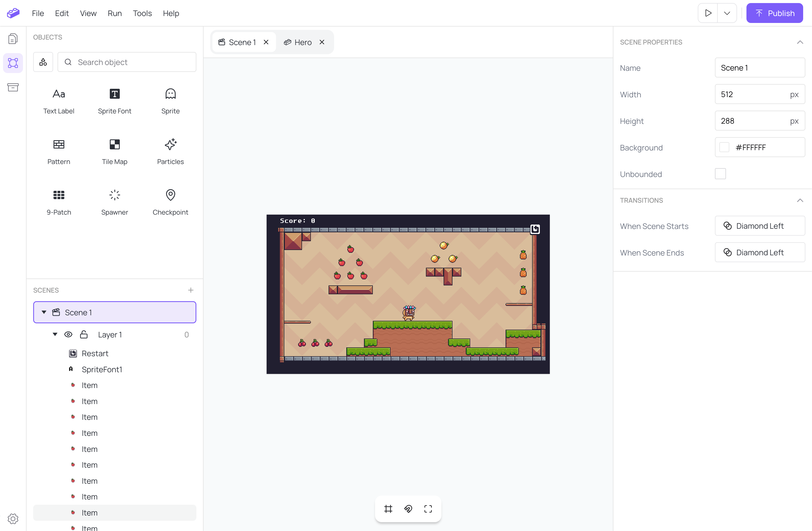Enter fullscreen from the bottom toolbar
This screenshot has height=531, width=812.
click(x=428, y=509)
